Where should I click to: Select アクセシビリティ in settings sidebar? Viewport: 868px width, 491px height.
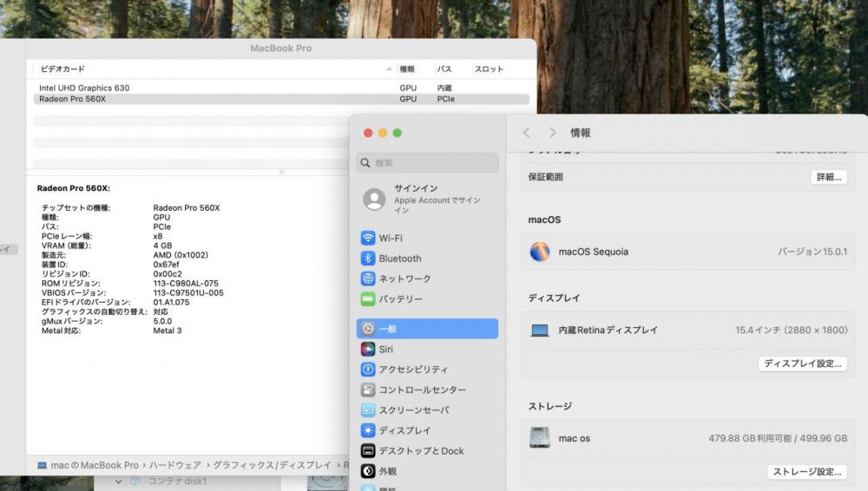pyautogui.click(x=427, y=370)
